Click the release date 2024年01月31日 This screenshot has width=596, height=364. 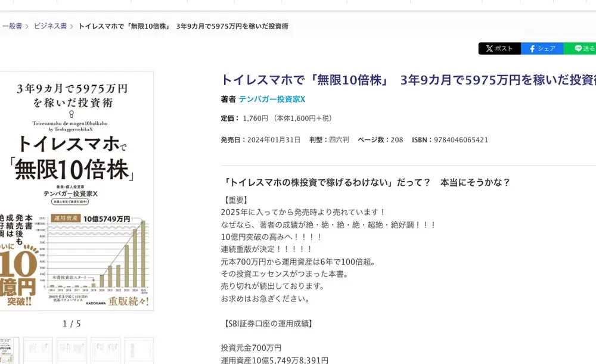coord(274,140)
